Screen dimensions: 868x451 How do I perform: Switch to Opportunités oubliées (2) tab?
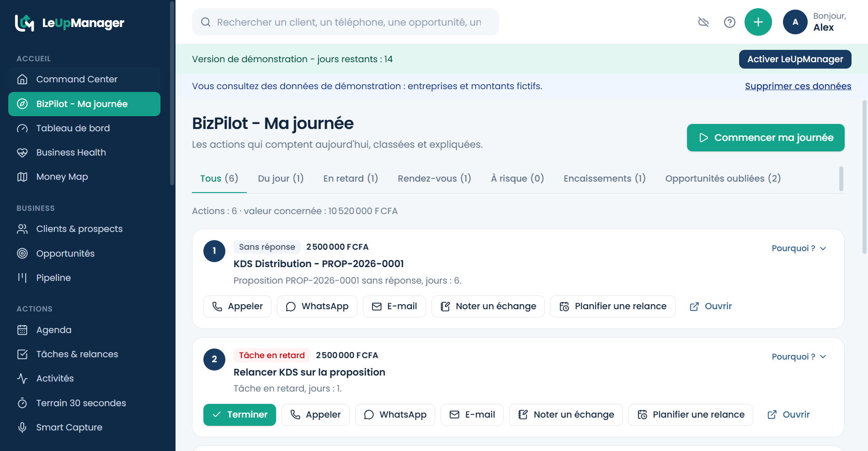(723, 178)
